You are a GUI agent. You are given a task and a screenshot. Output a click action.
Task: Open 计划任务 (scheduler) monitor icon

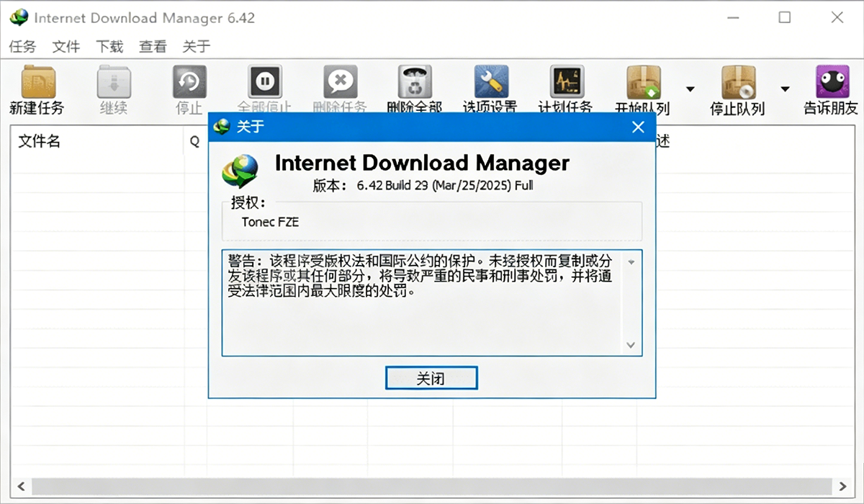(x=567, y=81)
